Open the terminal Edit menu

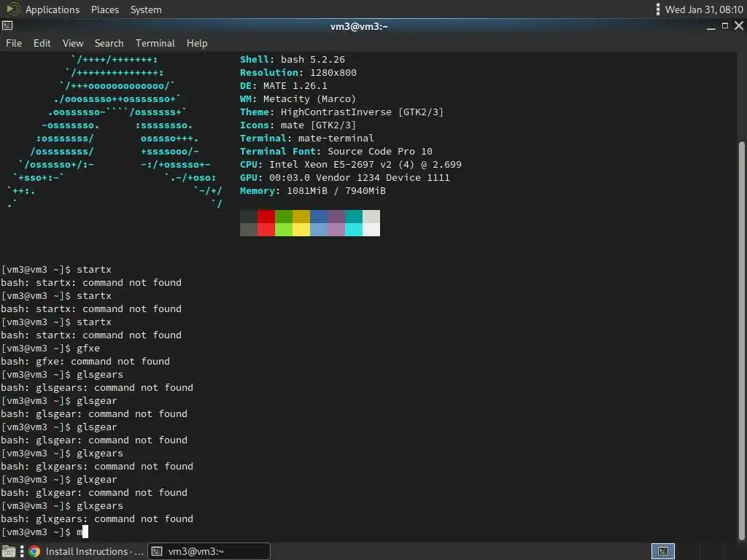point(42,43)
